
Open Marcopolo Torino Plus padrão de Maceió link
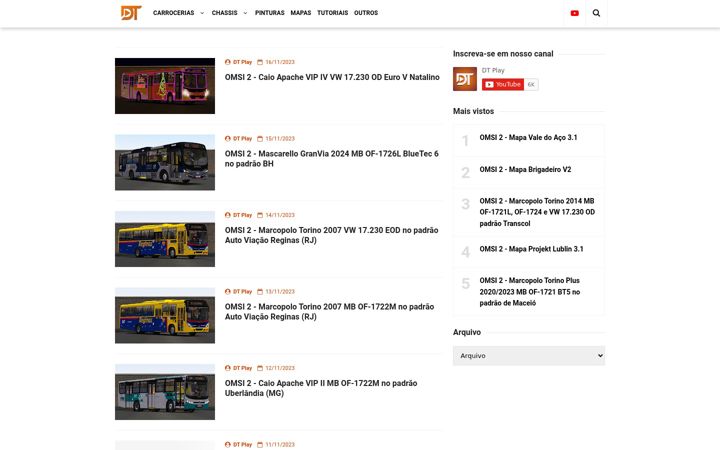[529, 292]
